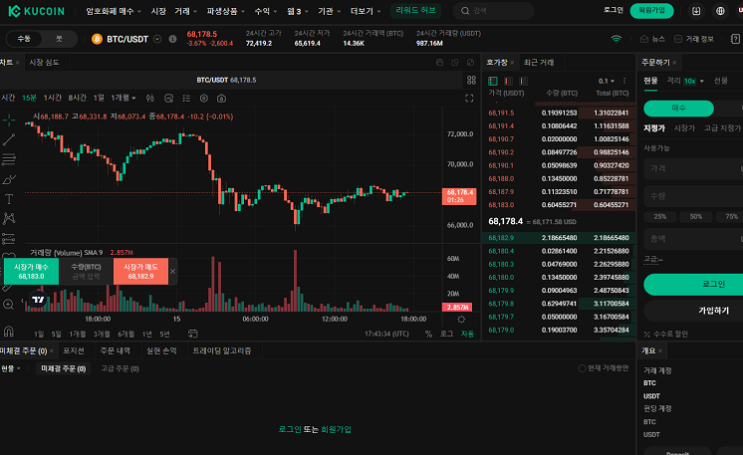Click the quantity input field in order form

(693, 196)
